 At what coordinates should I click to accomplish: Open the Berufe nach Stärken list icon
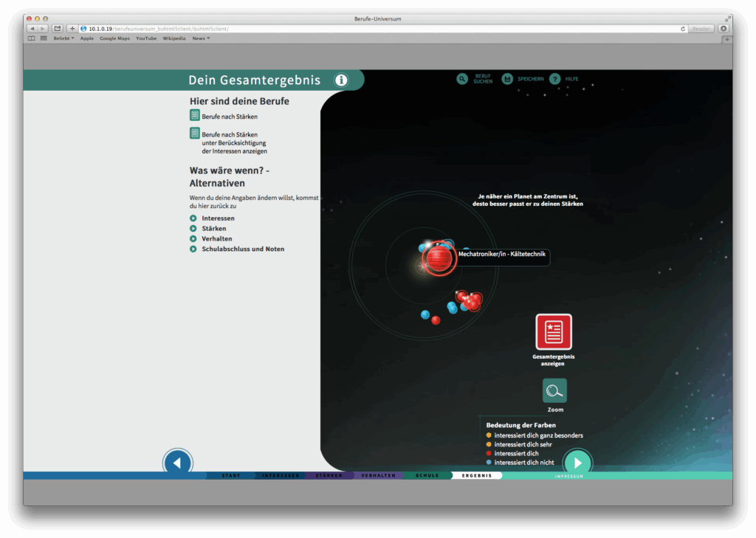click(195, 115)
